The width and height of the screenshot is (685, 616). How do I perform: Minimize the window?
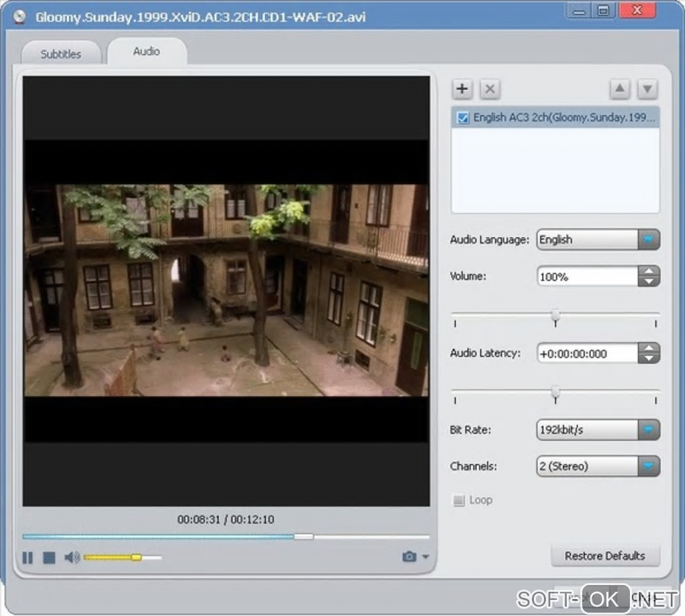[579, 11]
